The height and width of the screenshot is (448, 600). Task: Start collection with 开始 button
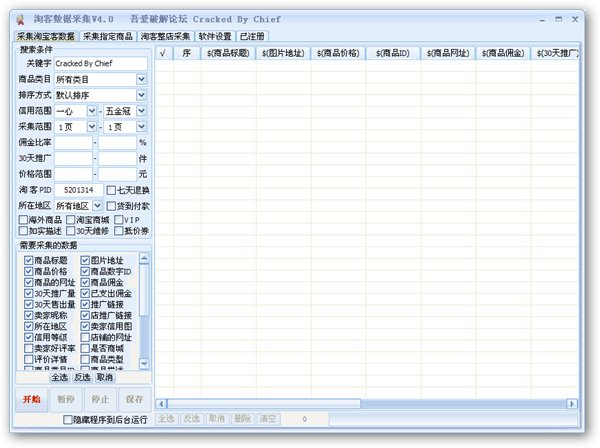click(x=32, y=399)
